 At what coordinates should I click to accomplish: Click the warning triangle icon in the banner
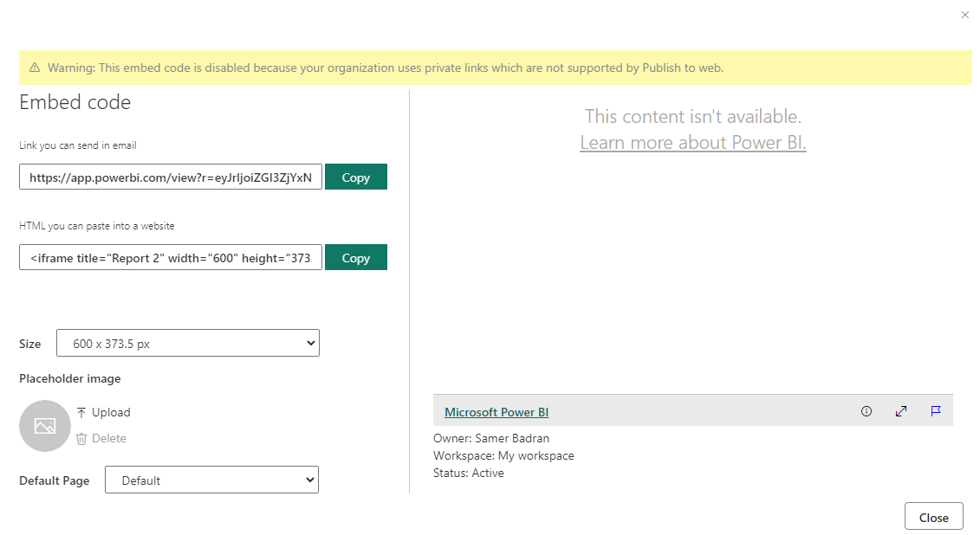click(x=35, y=68)
